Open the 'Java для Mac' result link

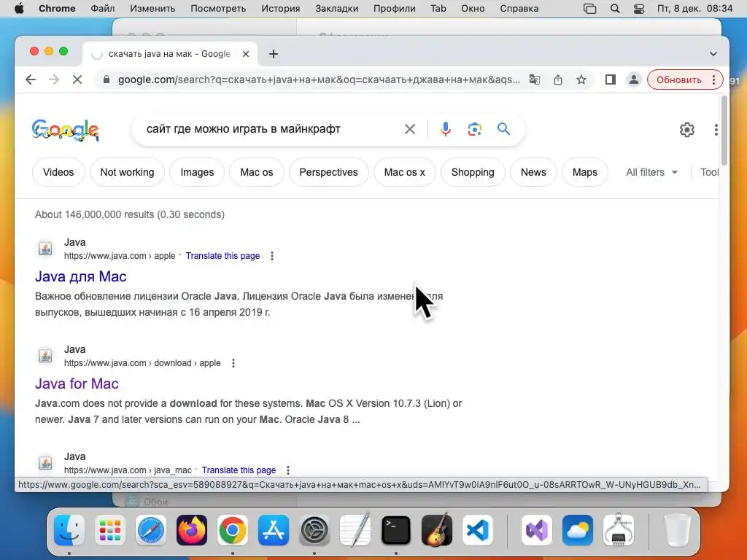click(x=80, y=276)
